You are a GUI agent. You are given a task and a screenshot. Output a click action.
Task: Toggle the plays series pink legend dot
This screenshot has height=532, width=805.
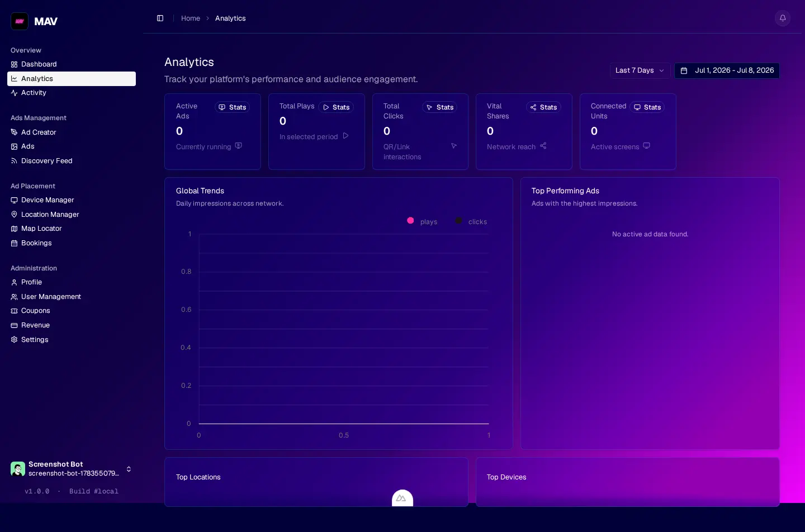[x=410, y=221]
